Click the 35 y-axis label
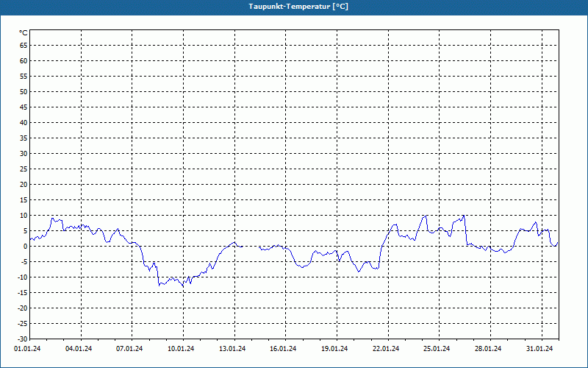Viewport: 588px width, 368px height. pos(24,138)
